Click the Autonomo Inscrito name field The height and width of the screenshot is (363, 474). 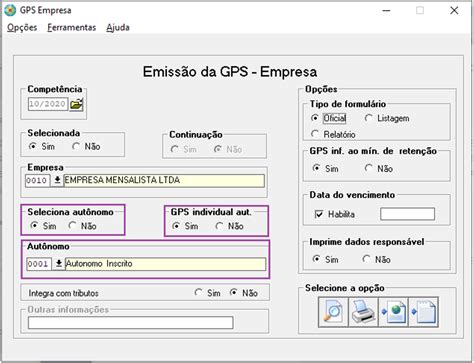pos(166,264)
